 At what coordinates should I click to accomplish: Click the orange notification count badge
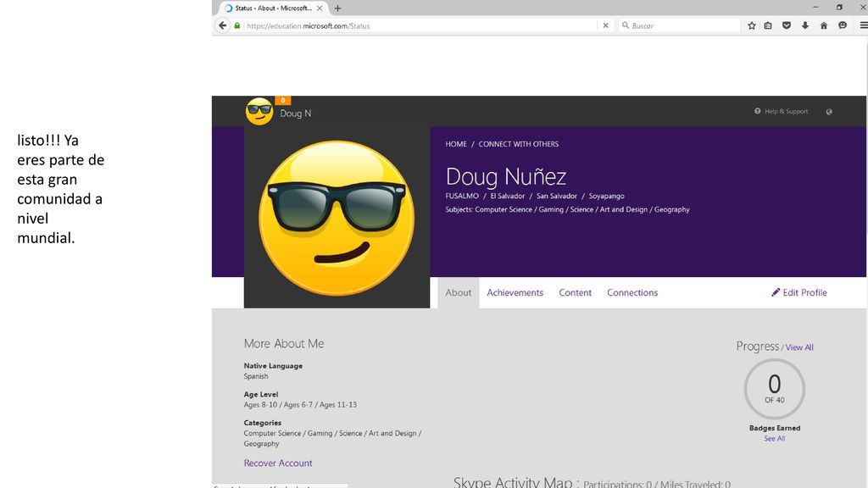tap(283, 100)
